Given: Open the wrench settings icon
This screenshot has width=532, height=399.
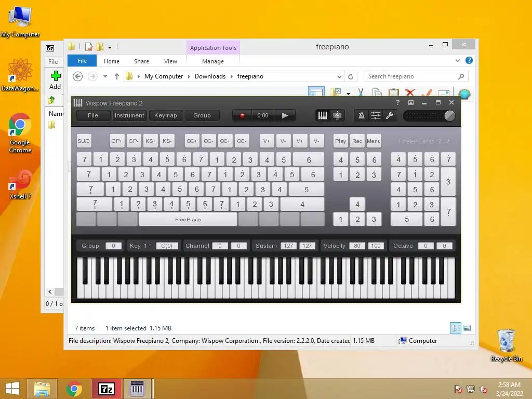Looking at the screenshot, I should pos(390,116).
